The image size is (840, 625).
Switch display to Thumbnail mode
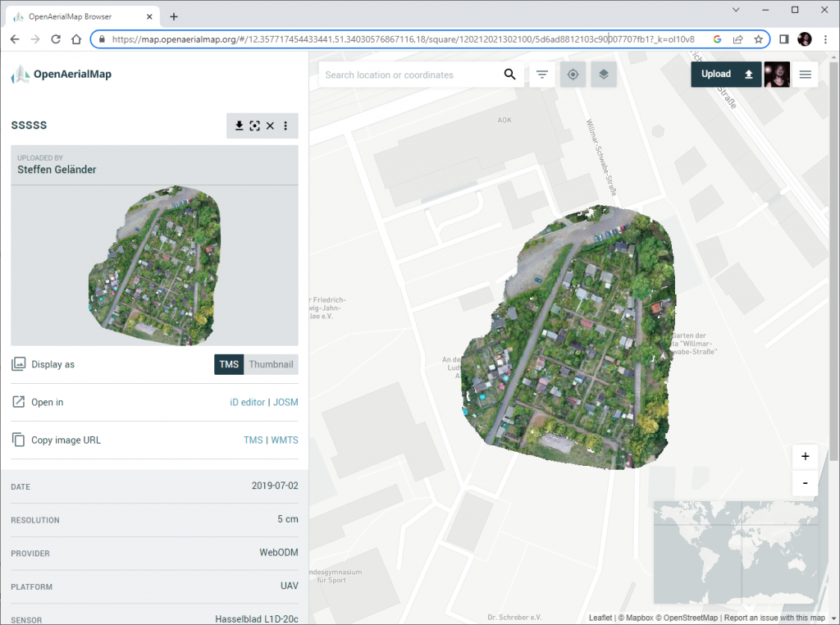coord(271,364)
